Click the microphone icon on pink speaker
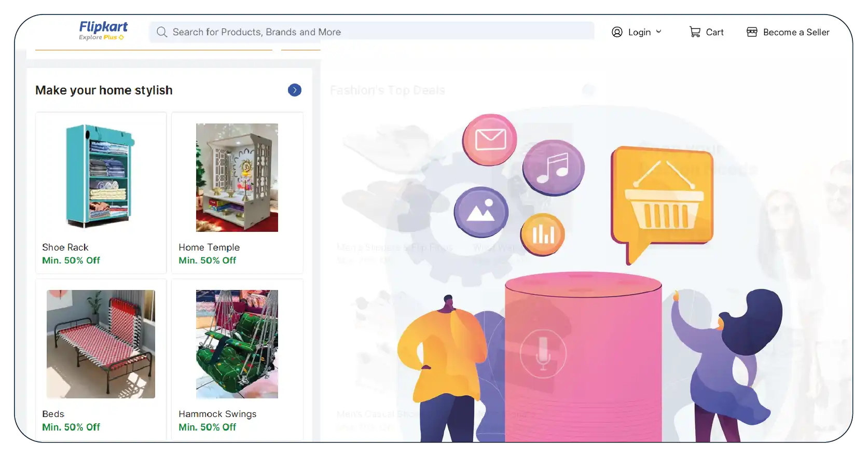This screenshot has width=868, height=457. (x=543, y=354)
